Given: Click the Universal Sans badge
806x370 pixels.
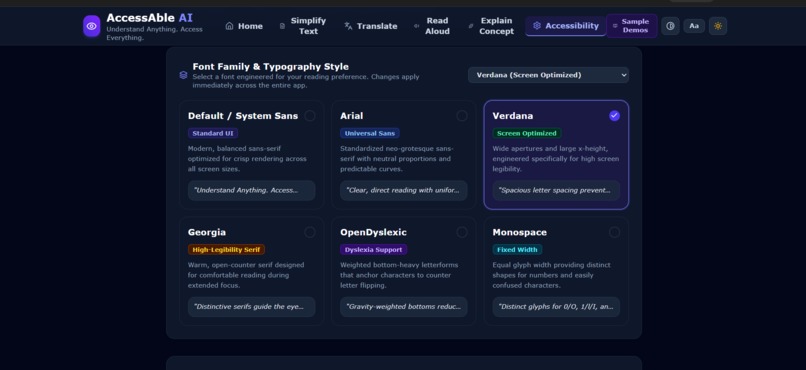Looking at the screenshot, I should tap(370, 133).
